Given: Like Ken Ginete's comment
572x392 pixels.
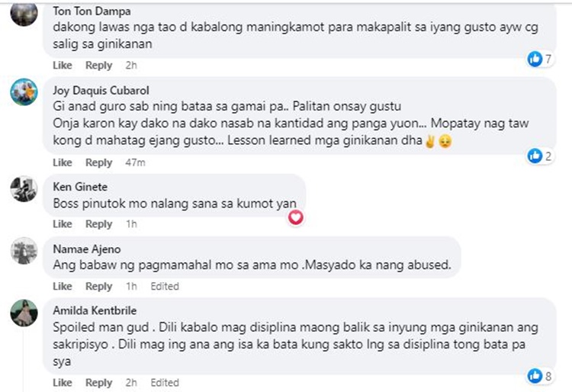Looking at the screenshot, I should pos(63,224).
